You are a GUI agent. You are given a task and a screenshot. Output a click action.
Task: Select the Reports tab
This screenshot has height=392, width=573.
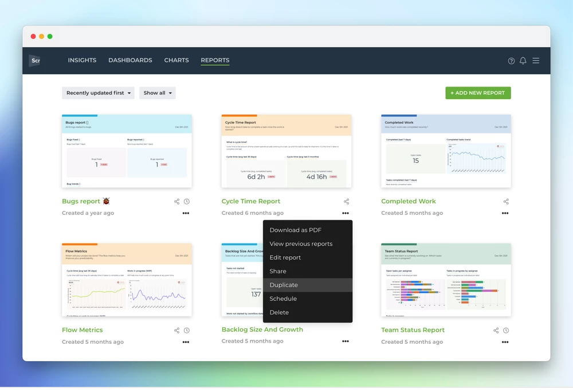point(215,60)
